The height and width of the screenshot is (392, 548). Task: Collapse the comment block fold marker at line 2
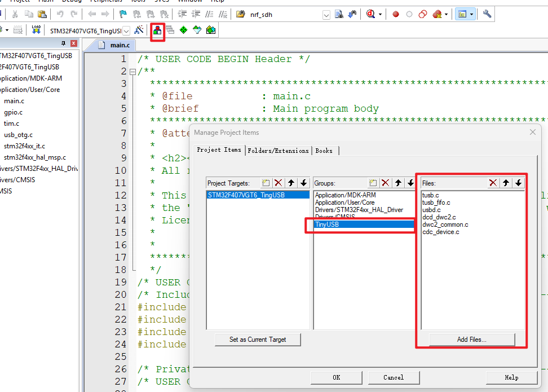point(133,72)
